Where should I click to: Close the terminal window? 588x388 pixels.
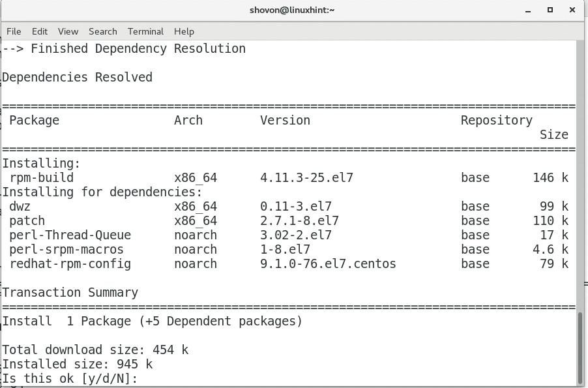click(x=572, y=10)
